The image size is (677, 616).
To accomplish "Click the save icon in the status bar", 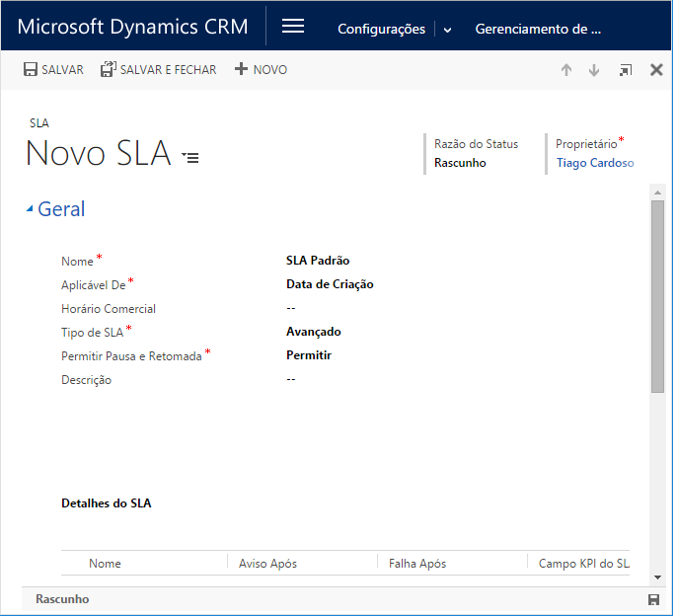I will [653, 599].
